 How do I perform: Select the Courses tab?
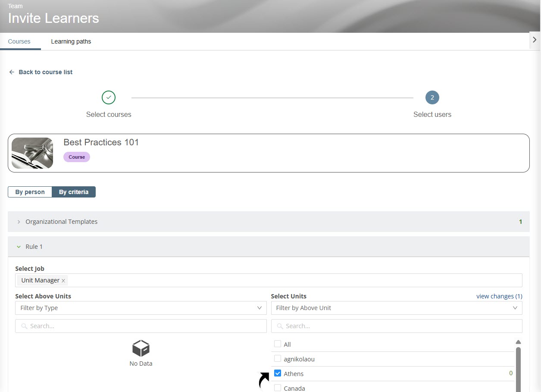[19, 42]
